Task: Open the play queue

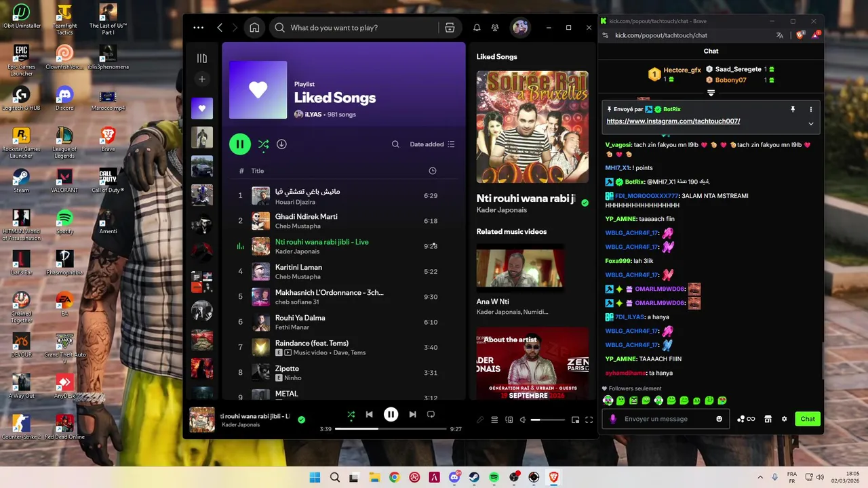Action: [494, 420]
